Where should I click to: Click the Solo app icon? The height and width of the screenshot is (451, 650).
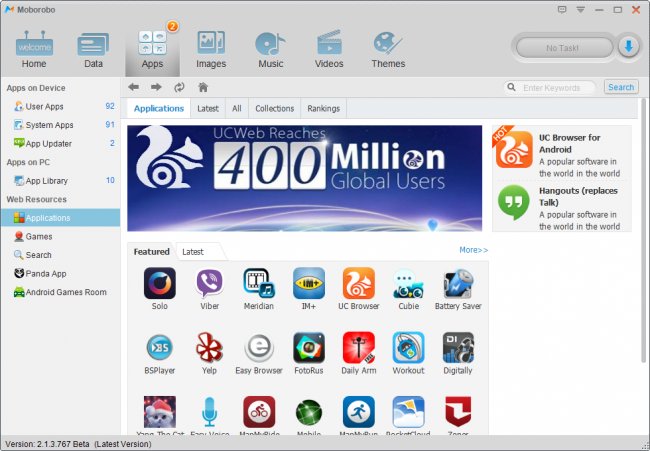(160, 283)
